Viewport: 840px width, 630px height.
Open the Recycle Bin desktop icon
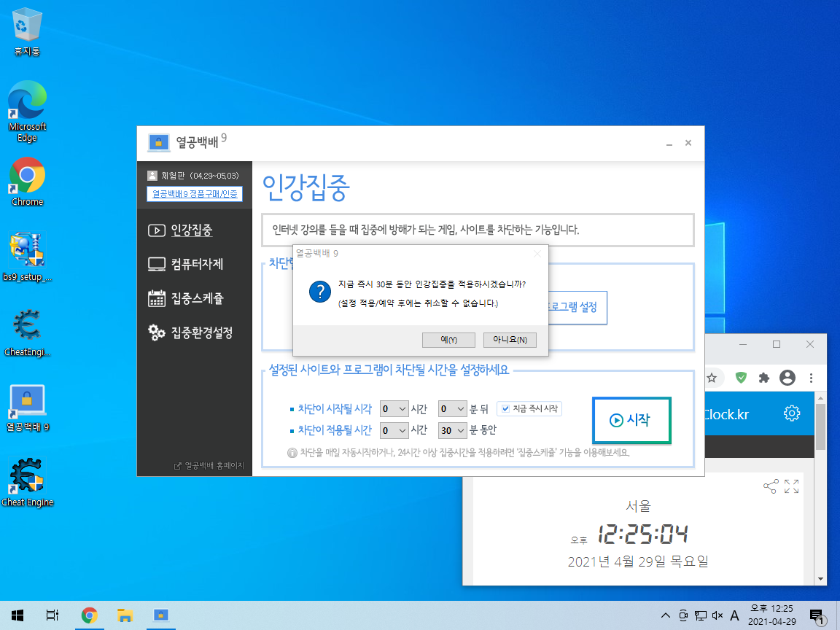coord(27,32)
